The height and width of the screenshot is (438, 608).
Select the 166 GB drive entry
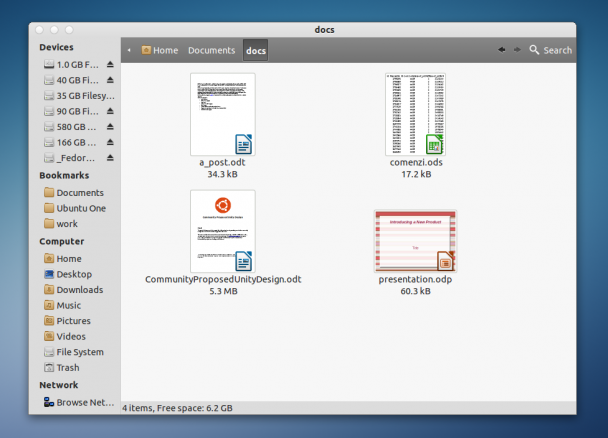tap(70, 142)
